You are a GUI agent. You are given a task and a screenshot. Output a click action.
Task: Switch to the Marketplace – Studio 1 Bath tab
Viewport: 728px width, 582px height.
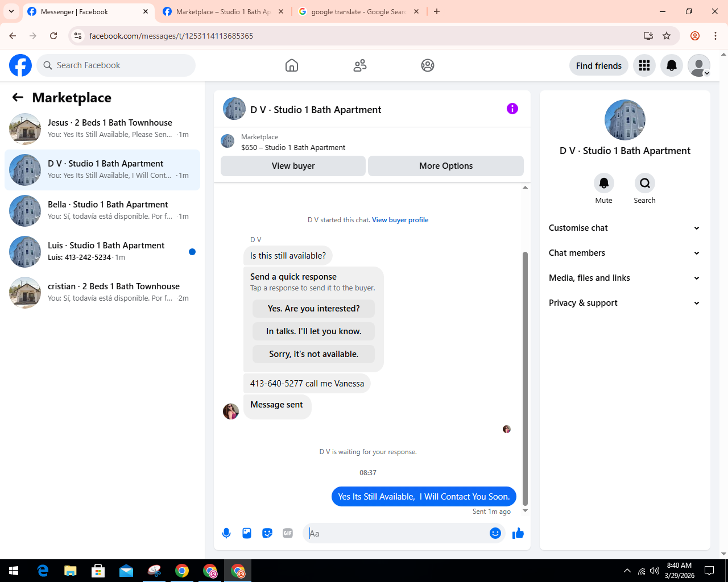(223, 11)
